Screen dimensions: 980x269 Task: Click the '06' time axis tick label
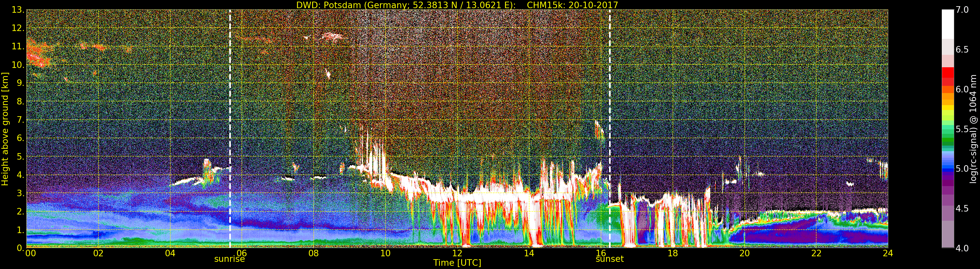click(242, 253)
